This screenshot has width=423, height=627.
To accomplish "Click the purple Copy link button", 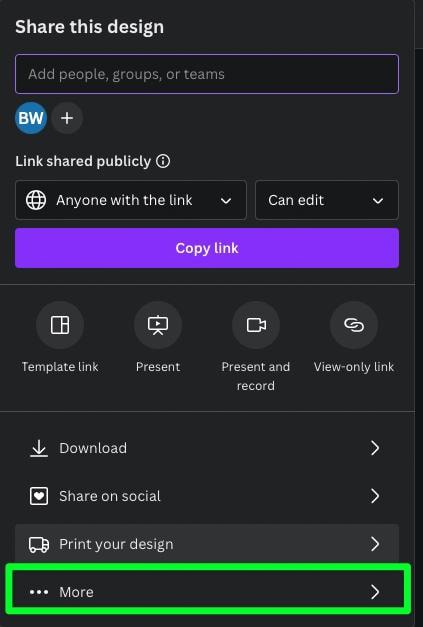I will (207, 248).
